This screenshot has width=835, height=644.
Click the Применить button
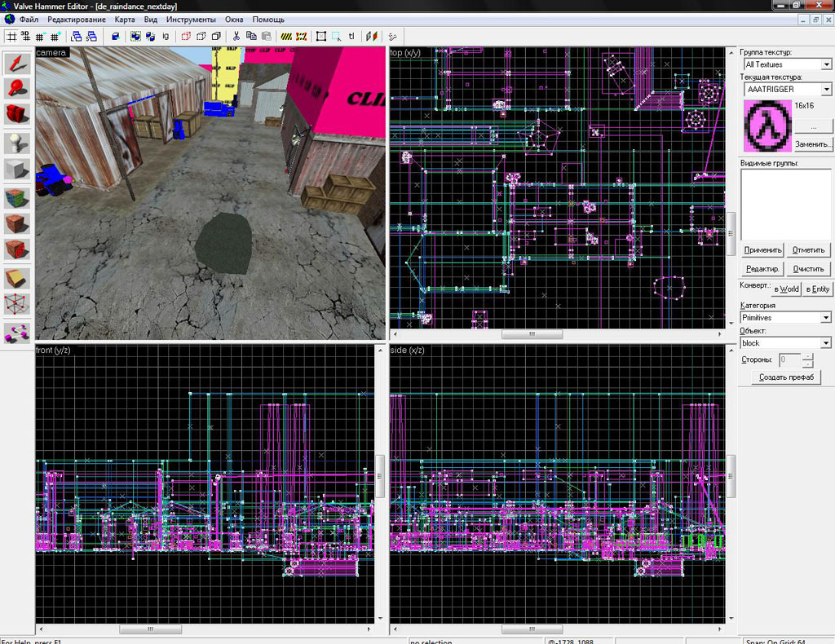point(762,249)
